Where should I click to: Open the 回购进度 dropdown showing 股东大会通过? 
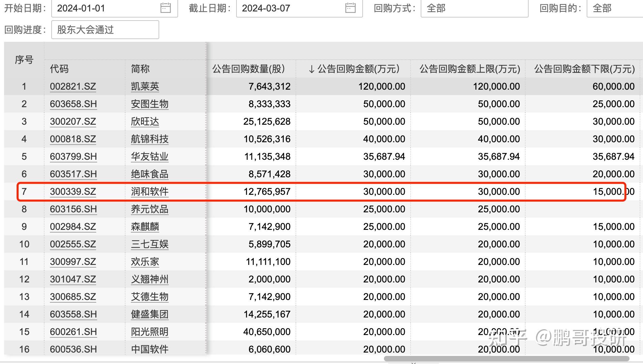click(x=105, y=30)
